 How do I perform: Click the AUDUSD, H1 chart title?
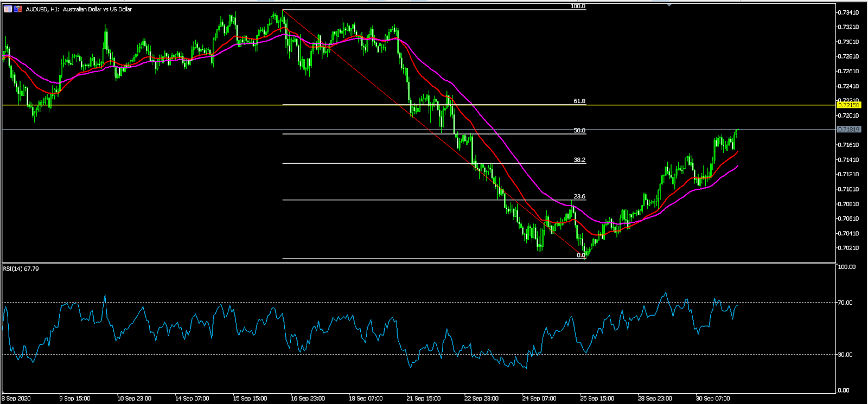pyautogui.click(x=79, y=9)
